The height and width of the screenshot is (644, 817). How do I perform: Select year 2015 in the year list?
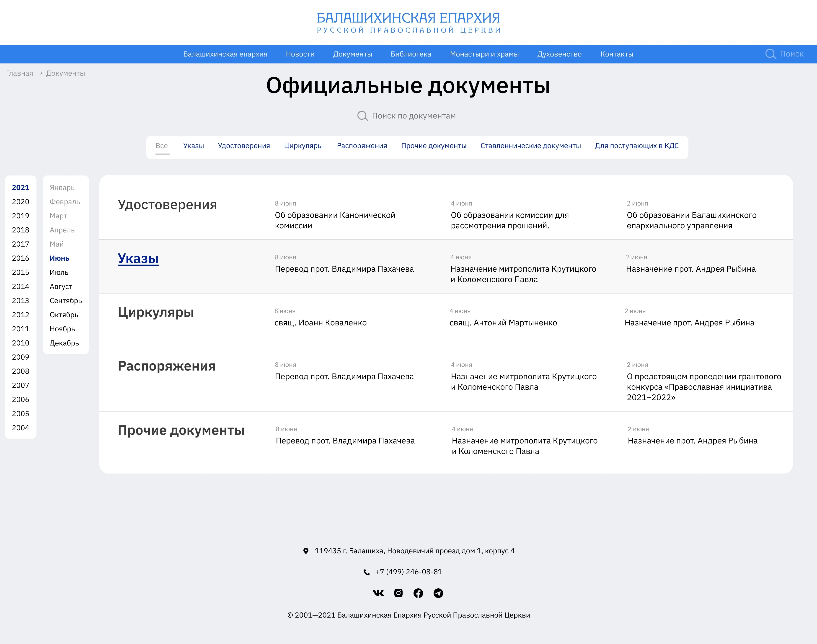tap(20, 272)
